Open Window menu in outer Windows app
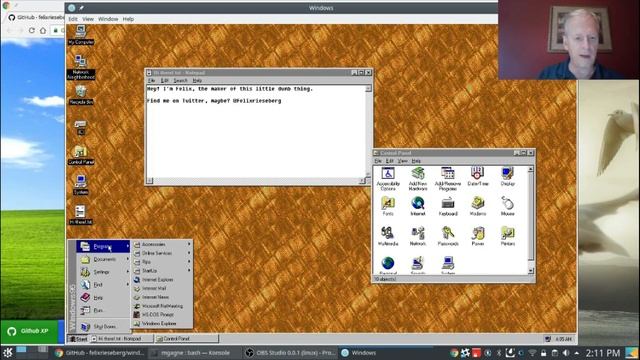 point(108,19)
